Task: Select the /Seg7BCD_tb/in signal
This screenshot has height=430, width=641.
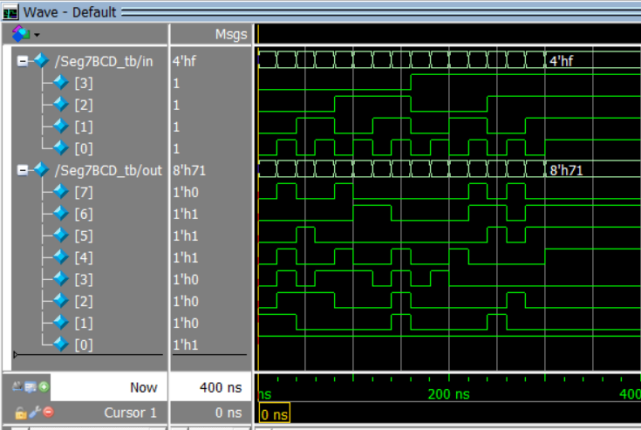Action: coord(104,61)
